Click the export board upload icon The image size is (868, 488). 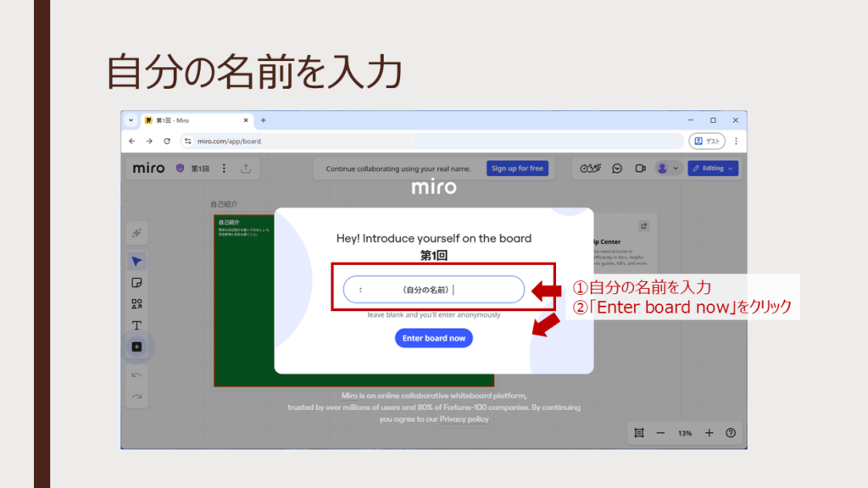246,169
